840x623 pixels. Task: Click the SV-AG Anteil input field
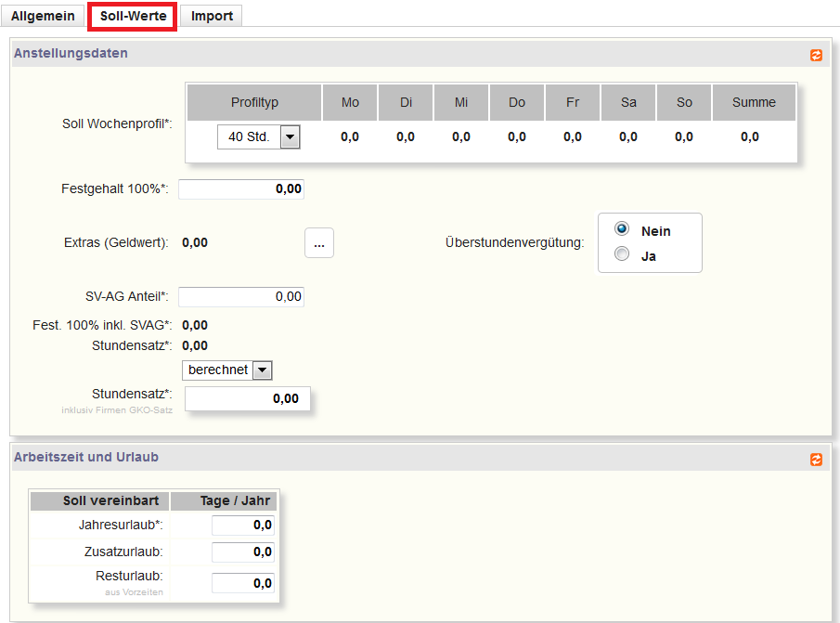point(241,296)
